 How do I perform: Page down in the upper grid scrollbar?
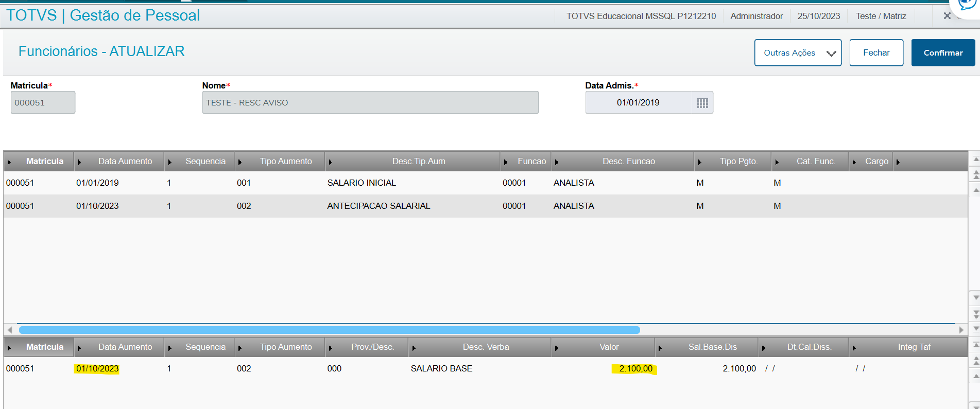(x=975, y=313)
